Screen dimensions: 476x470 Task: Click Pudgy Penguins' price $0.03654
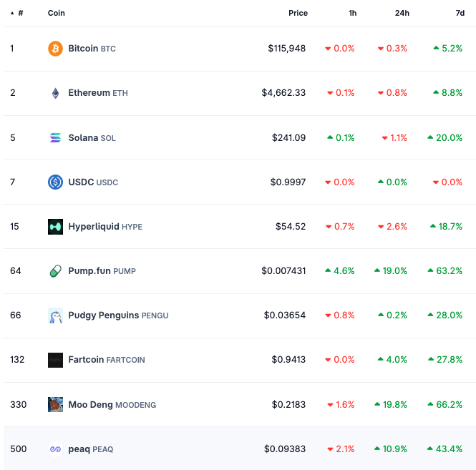(285, 315)
